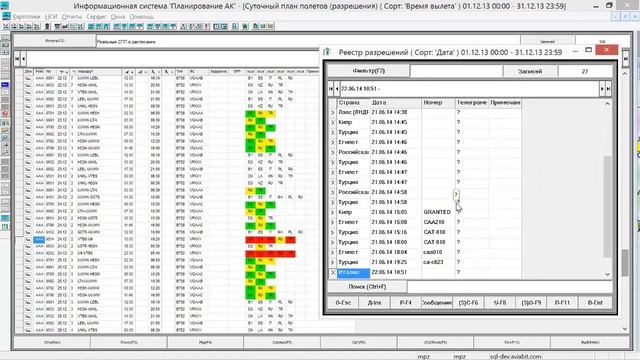
Task: Open the НСИ menu
Action: tap(51, 17)
